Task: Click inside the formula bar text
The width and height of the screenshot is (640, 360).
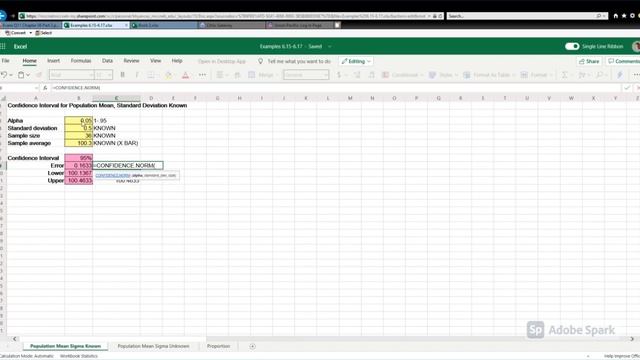Action: click(335, 88)
